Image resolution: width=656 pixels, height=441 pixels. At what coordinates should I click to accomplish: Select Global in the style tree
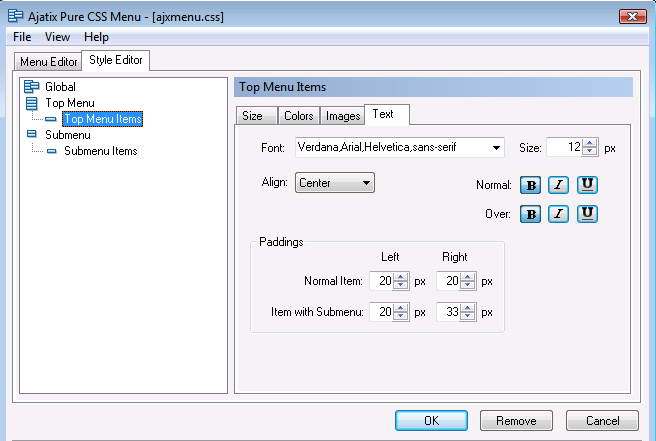point(61,87)
